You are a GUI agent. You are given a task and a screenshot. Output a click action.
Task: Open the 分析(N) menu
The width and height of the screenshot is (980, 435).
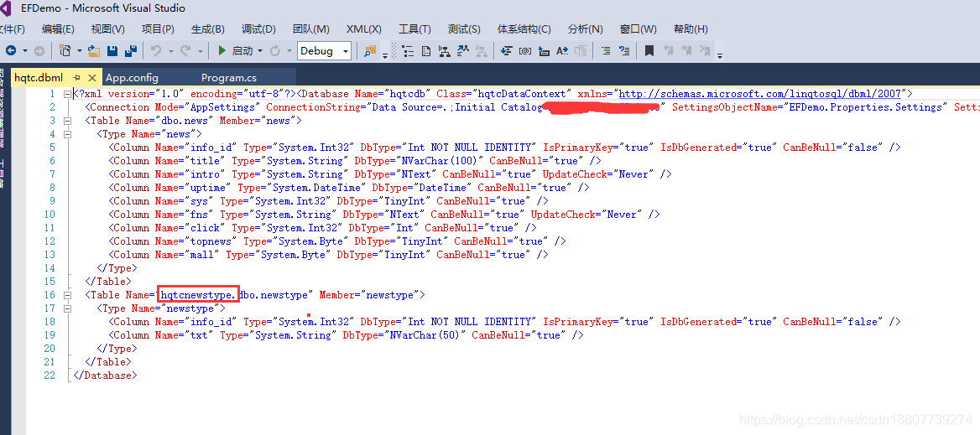coord(586,29)
